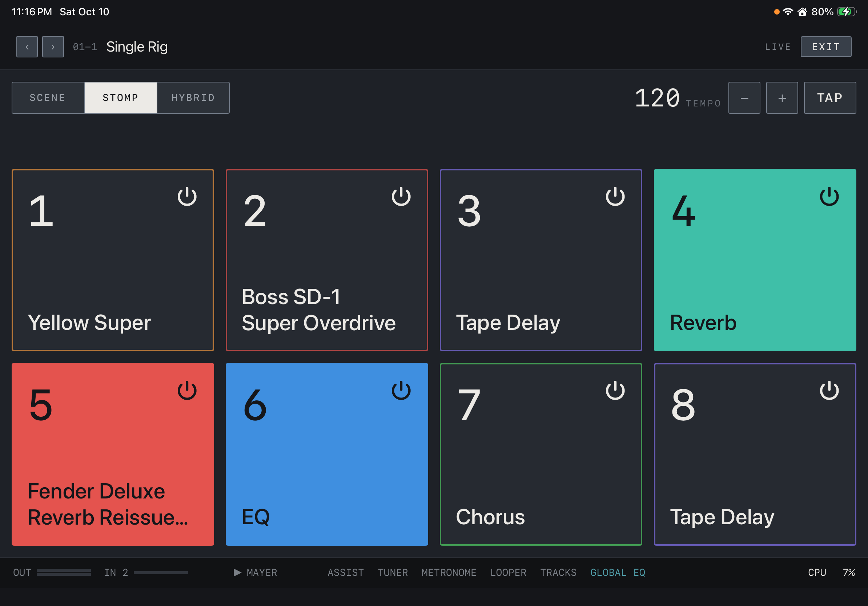
Task: Exit live mode with EXIT button
Action: pyautogui.click(x=826, y=47)
